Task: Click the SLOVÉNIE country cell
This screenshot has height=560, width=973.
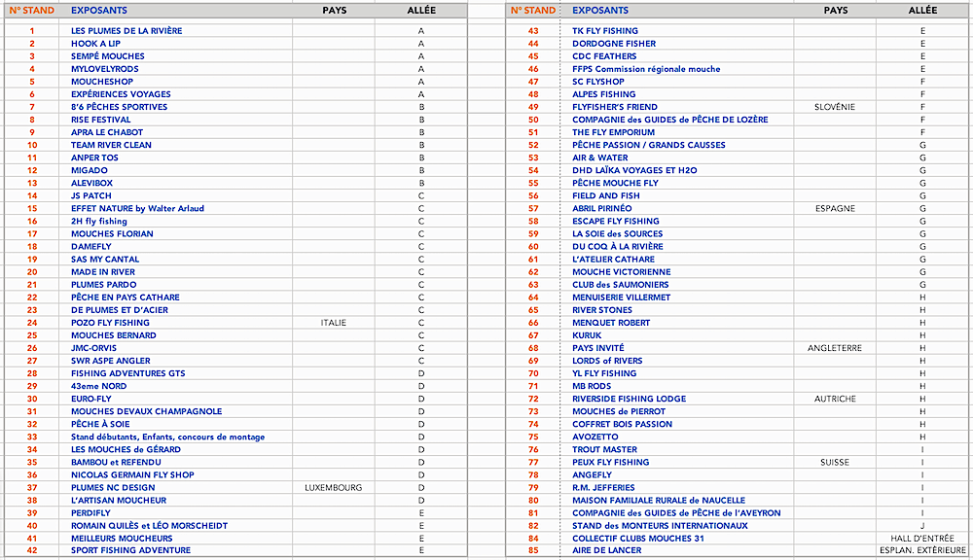Action: click(x=835, y=107)
